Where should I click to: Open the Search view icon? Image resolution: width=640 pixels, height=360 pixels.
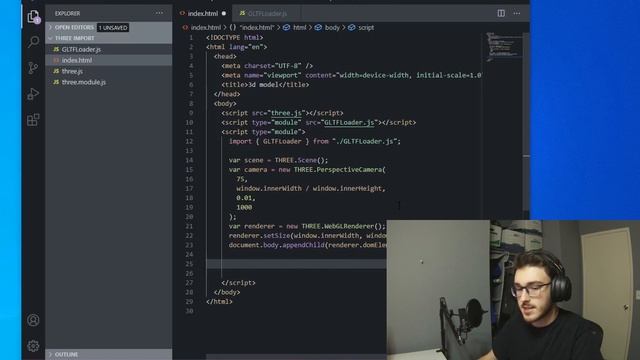tap(33, 42)
